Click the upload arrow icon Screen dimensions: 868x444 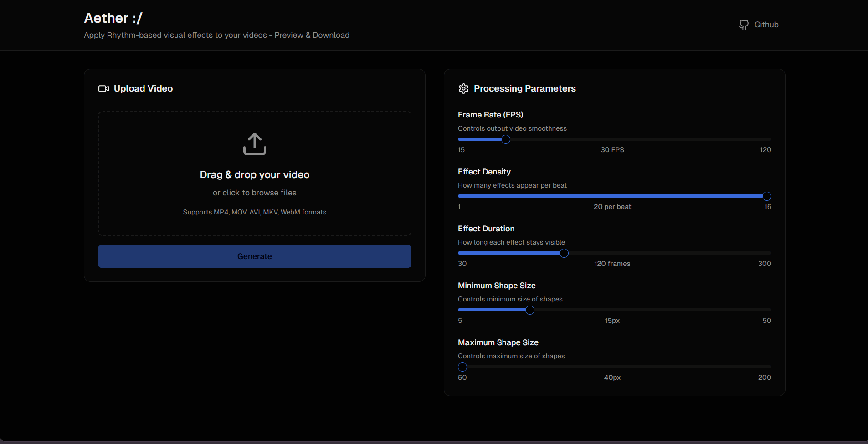(x=254, y=144)
